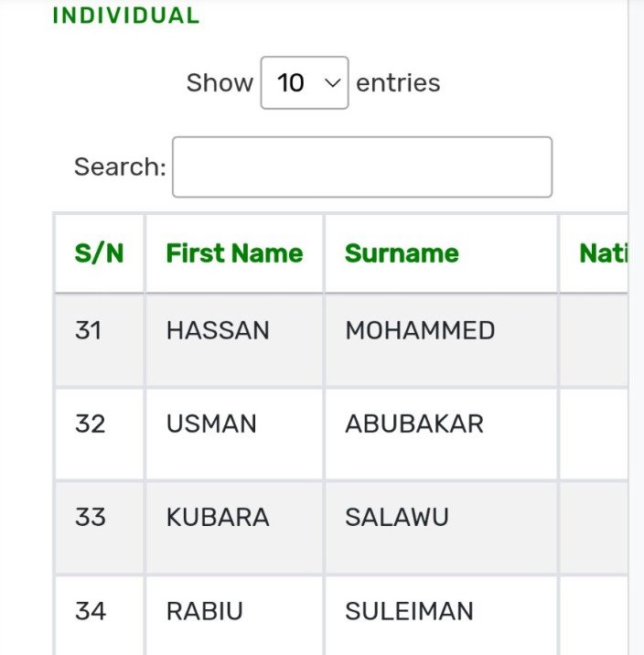
Task: Click first name USMAN cell
Action: point(211,424)
